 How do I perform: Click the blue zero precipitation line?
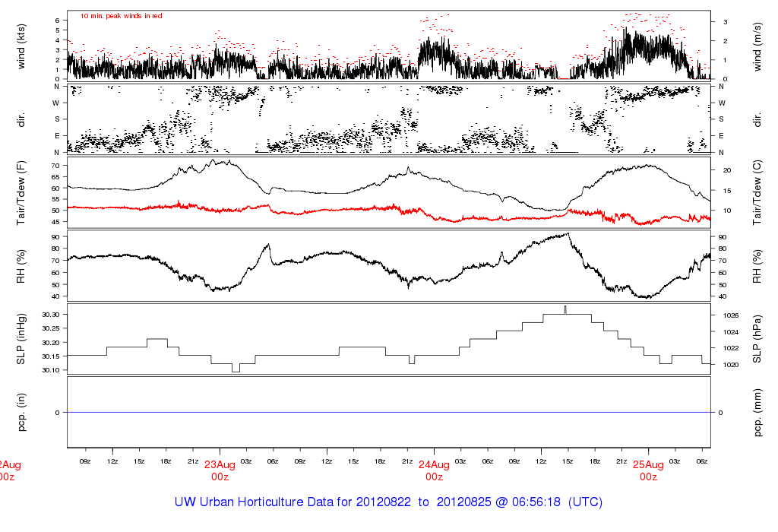point(388,413)
